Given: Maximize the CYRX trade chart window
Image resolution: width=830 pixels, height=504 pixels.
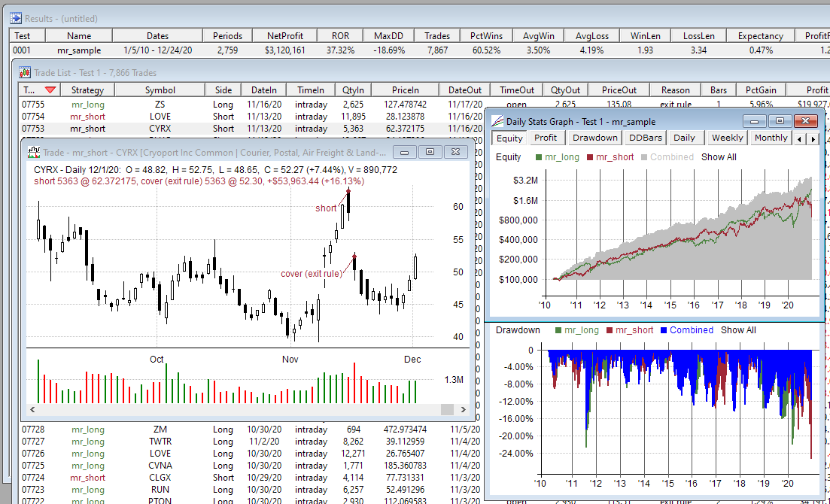Looking at the screenshot, I should coord(430,152).
